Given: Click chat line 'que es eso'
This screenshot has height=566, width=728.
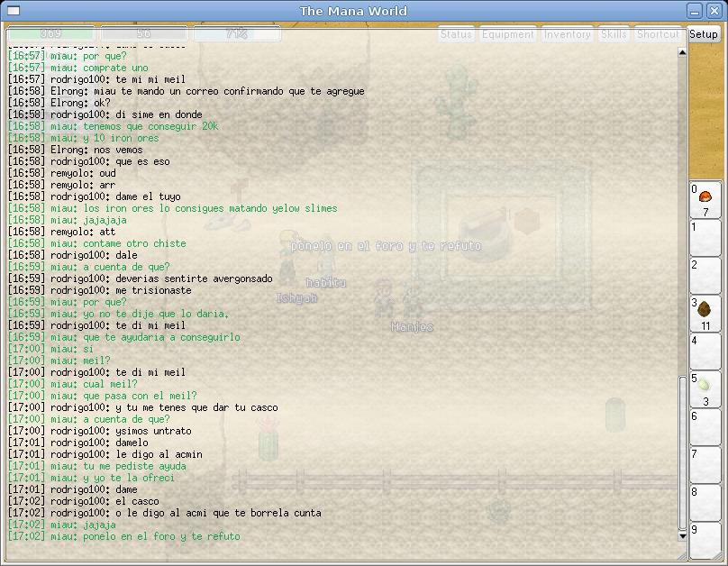Looking at the screenshot, I should (88, 161).
